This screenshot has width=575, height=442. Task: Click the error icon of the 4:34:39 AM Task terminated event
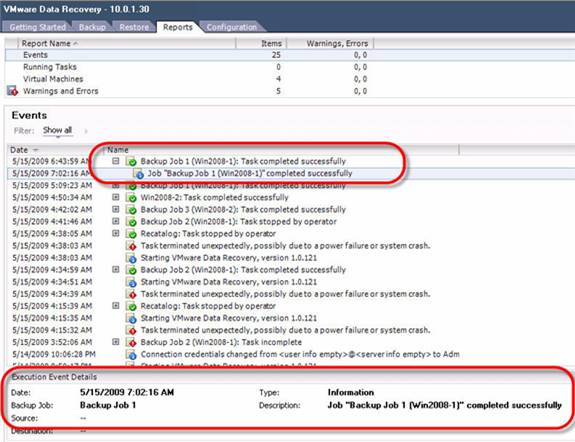131,294
